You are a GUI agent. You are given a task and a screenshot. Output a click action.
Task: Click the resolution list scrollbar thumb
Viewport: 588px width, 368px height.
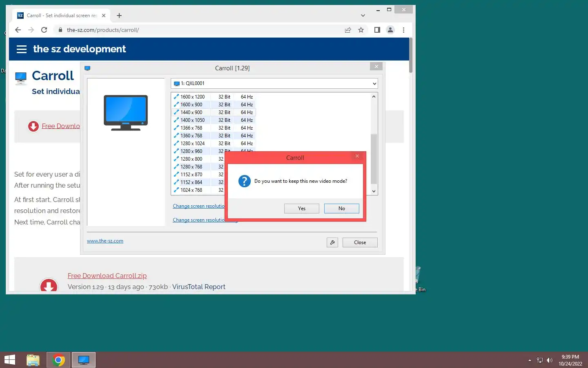pos(374,159)
